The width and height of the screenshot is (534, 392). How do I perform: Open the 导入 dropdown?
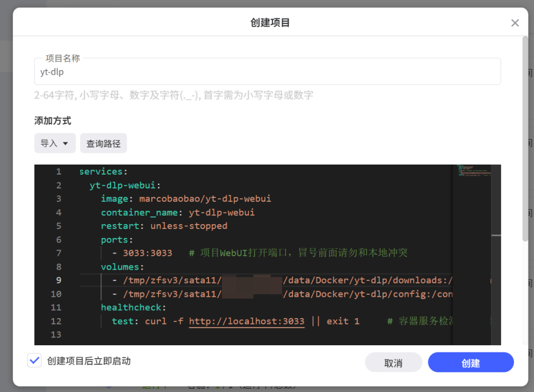click(55, 143)
